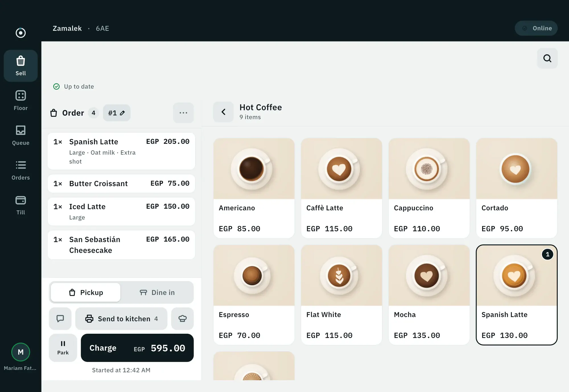Click the Order item count badge
This screenshot has height=392, width=569.
(93, 113)
